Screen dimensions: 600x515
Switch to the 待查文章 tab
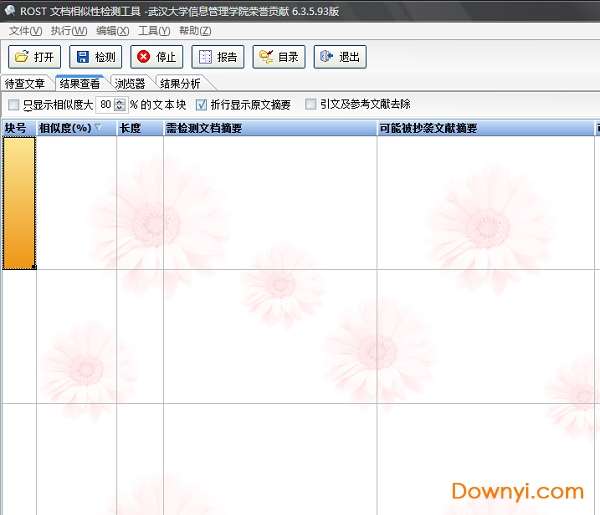coord(25,83)
